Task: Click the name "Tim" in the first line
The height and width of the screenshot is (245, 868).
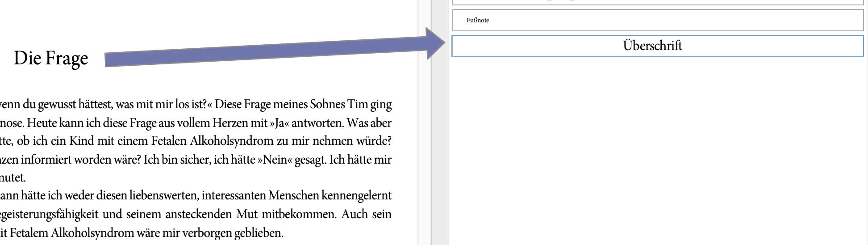Action: coord(358,105)
